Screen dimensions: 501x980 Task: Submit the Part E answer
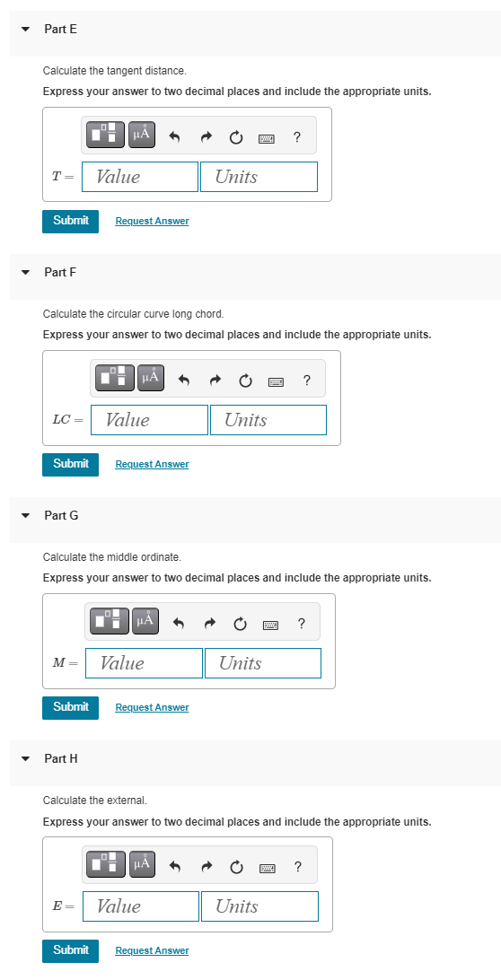[71, 222]
